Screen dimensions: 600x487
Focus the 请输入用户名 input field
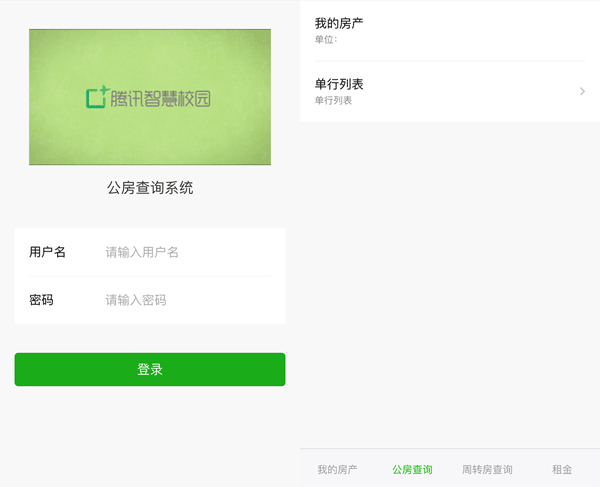coord(185,252)
